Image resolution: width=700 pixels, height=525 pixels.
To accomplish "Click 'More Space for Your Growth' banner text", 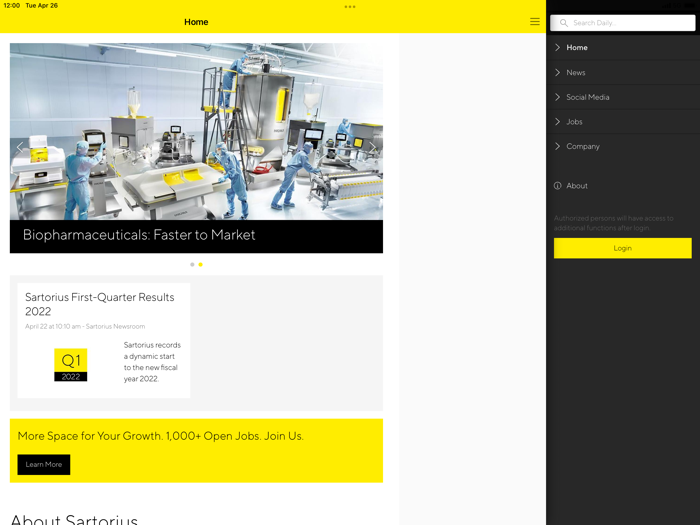I will click(160, 436).
